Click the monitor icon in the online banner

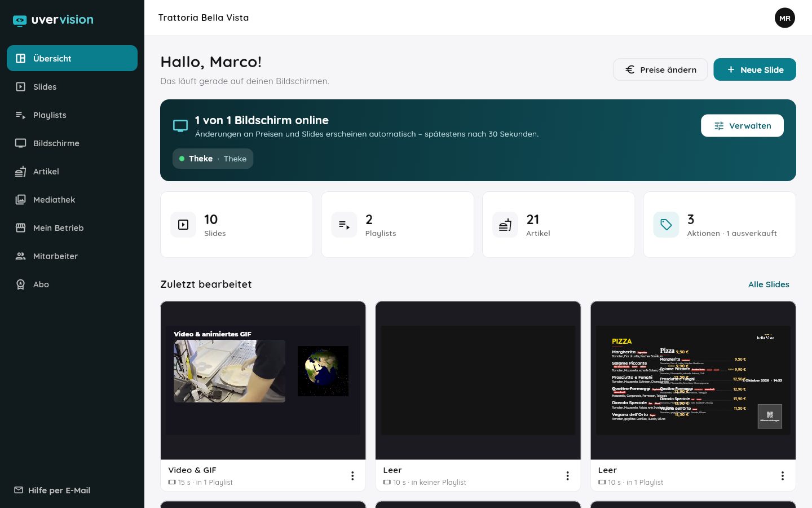180,126
